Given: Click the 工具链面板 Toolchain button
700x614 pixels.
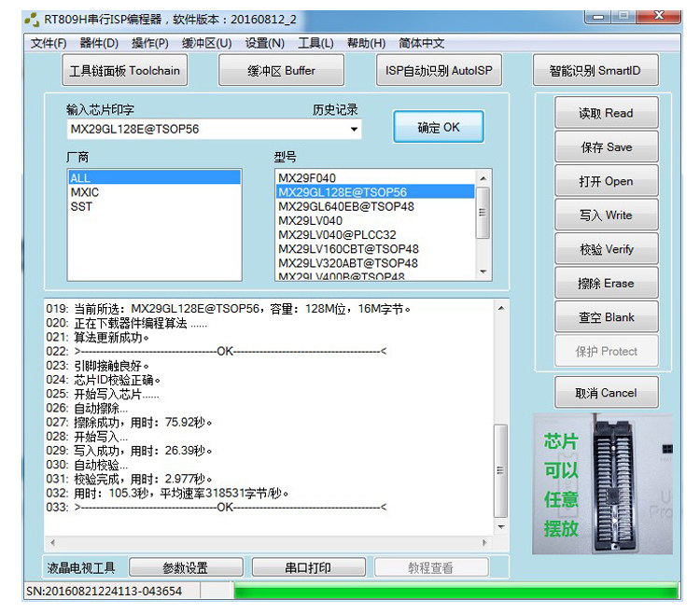Looking at the screenshot, I should point(124,71).
